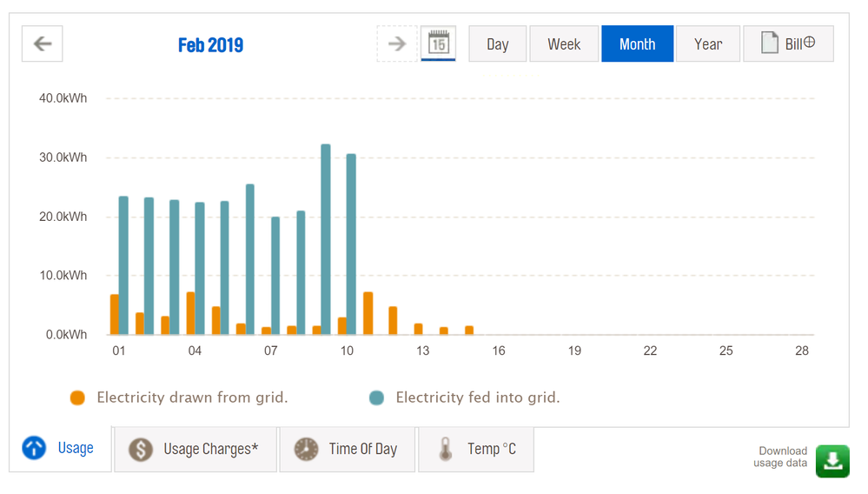Switch to the Year view
868x494 pixels.
pyautogui.click(x=708, y=44)
